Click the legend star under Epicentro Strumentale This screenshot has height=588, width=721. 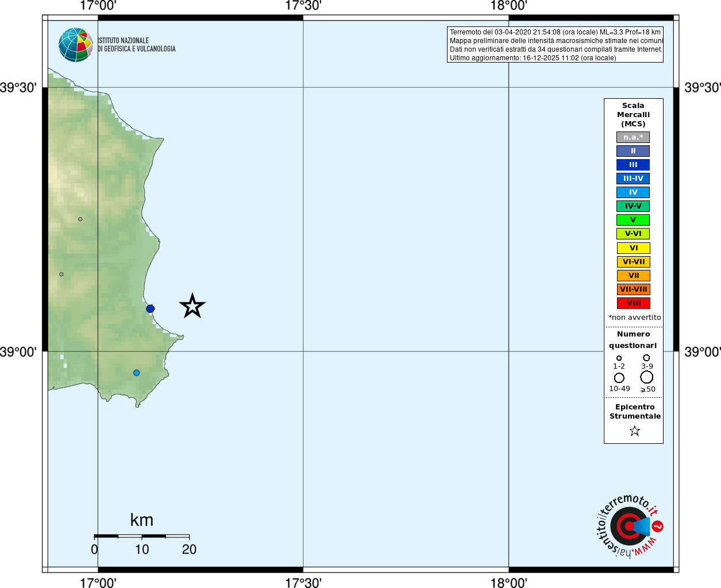[634, 431]
